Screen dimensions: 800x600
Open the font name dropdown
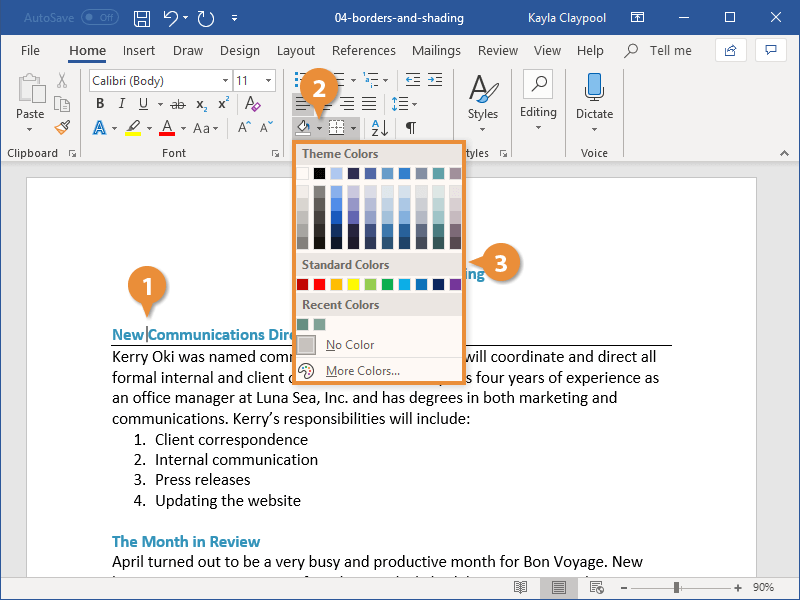(x=226, y=80)
